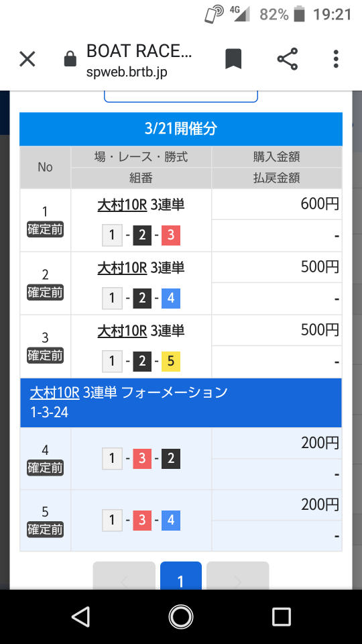The height and width of the screenshot is (644, 362).
Task: Open 大村10R link in bet row 2
Action: coord(122,268)
